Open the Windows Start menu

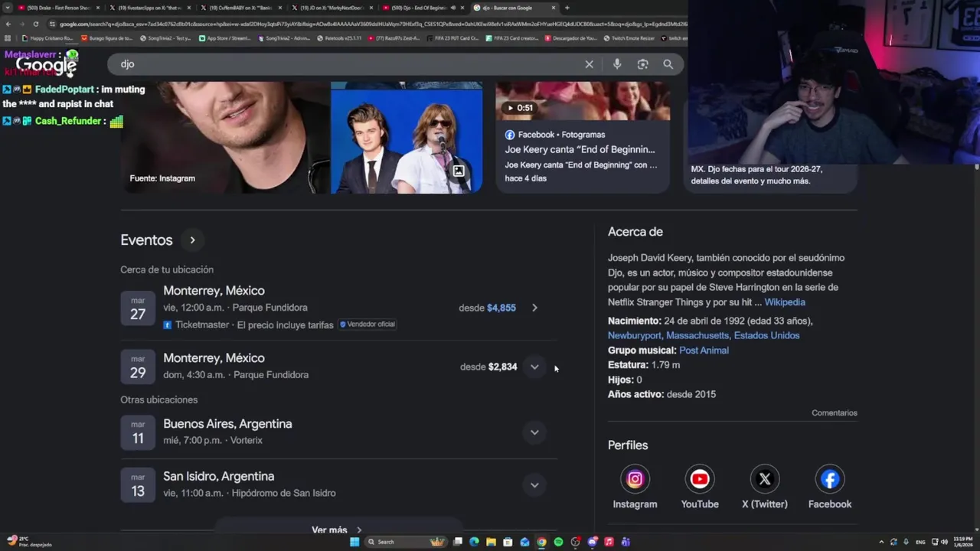point(354,542)
